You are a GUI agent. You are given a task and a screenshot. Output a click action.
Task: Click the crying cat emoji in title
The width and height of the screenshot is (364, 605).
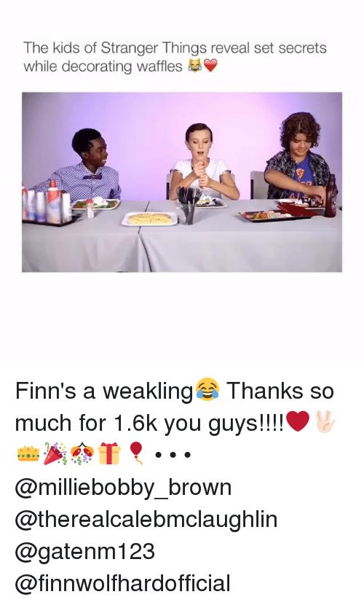point(194,67)
